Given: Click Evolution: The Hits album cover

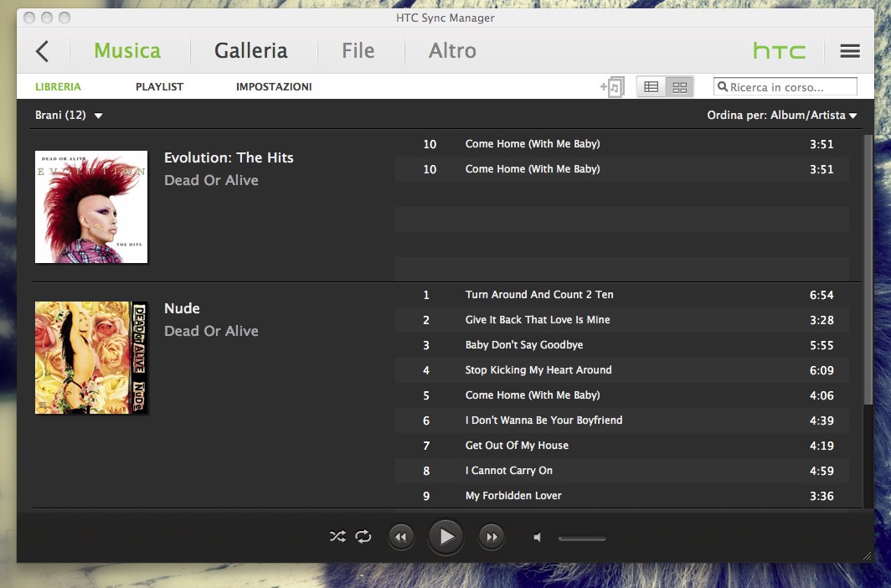Looking at the screenshot, I should (91, 207).
